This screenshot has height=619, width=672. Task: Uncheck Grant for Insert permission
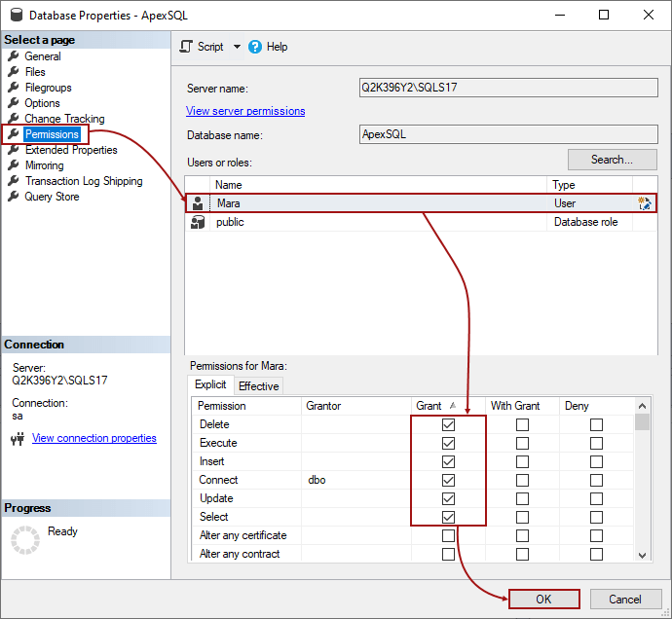point(448,461)
